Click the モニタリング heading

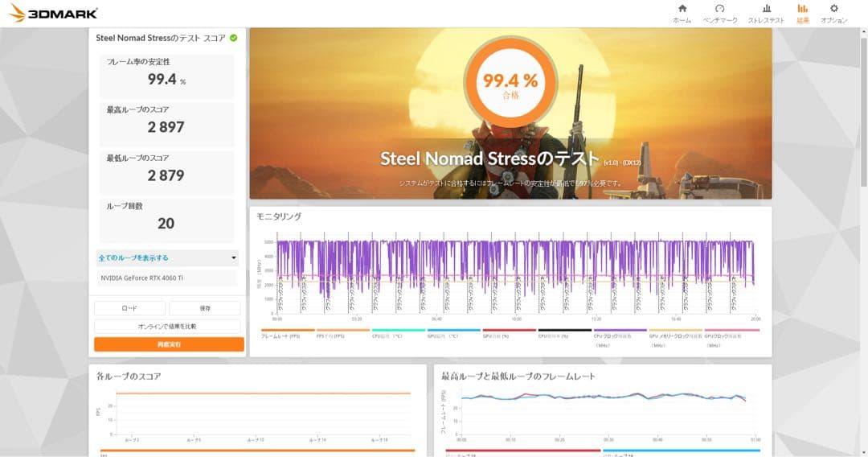tap(279, 216)
